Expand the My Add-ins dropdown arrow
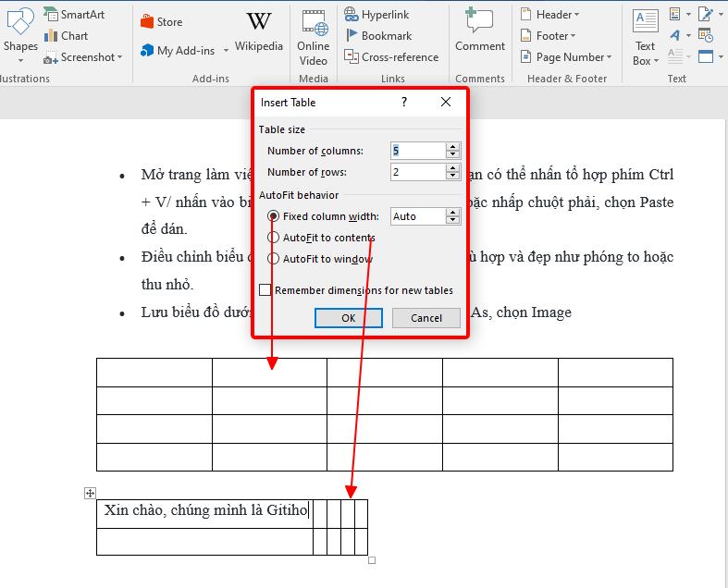The image size is (728, 588). tap(226, 50)
